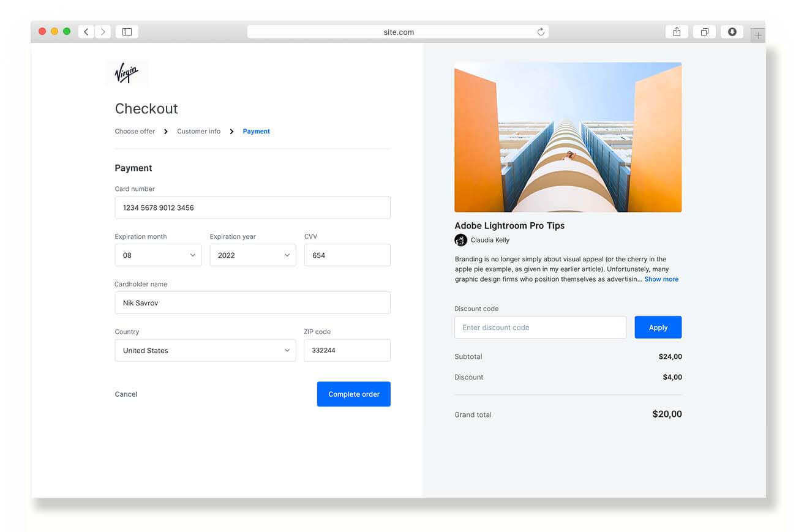Click the Safari forward arrow button
Viewport: 796px width, 532px height.
[x=103, y=32]
